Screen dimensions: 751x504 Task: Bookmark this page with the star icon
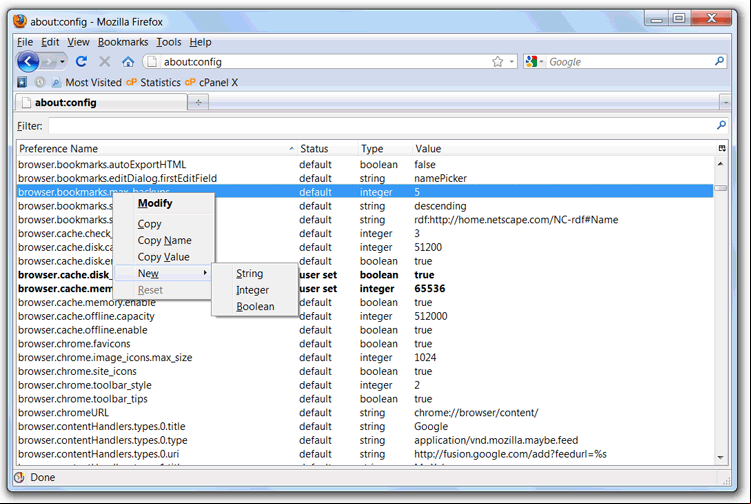click(x=498, y=62)
